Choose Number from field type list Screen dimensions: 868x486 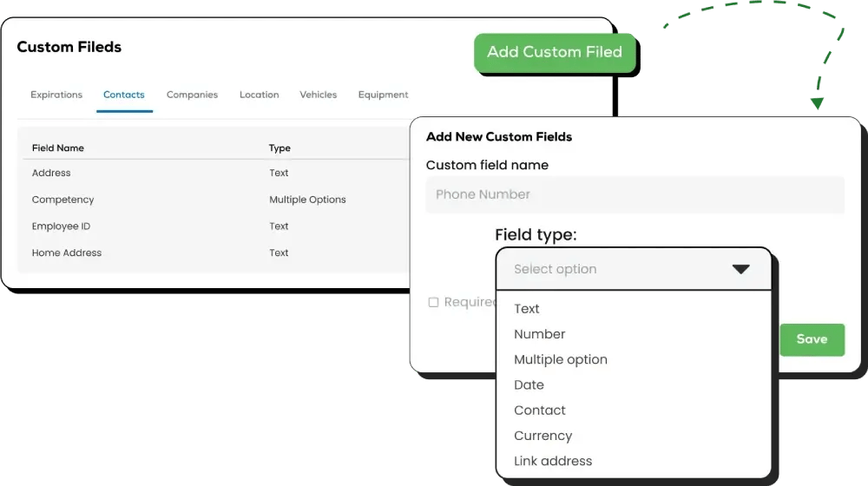(x=540, y=334)
